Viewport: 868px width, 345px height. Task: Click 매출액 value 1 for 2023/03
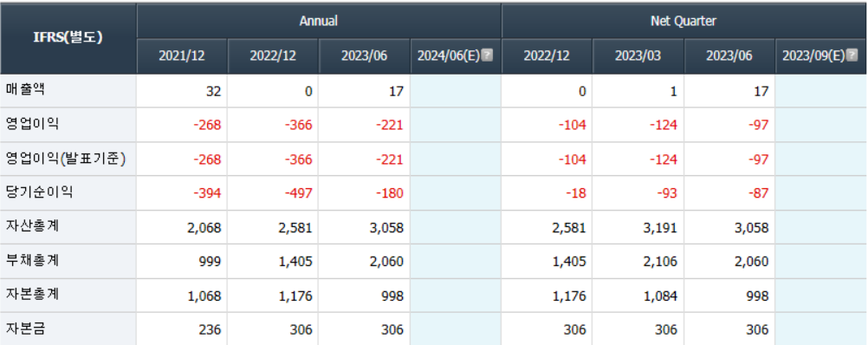[x=673, y=91]
